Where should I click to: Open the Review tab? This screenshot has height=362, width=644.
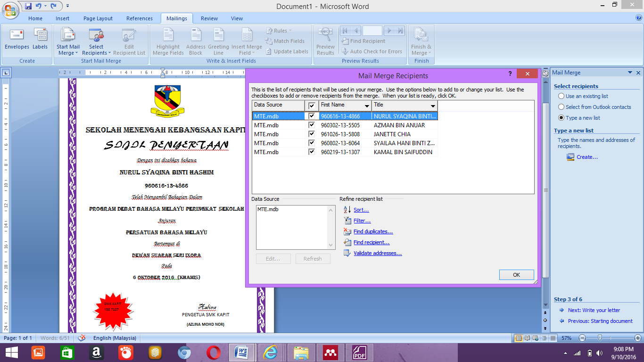[209, 18]
